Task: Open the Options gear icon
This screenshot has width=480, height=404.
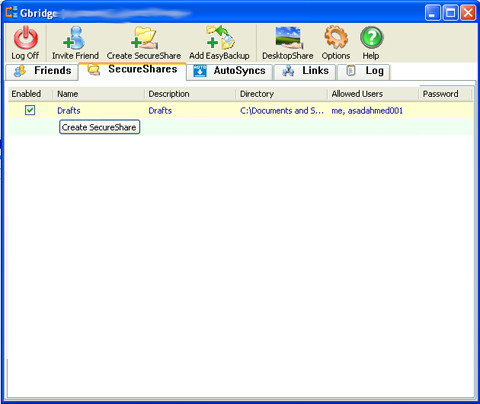Action: (336, 38)
